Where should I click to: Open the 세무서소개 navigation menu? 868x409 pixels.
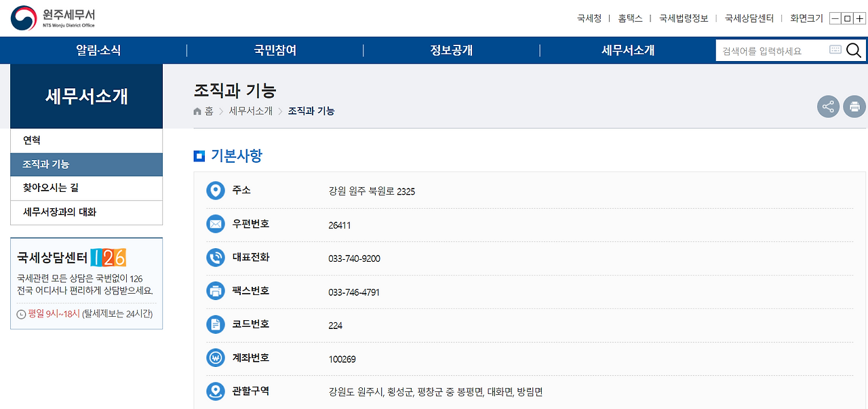coord(627,50)
